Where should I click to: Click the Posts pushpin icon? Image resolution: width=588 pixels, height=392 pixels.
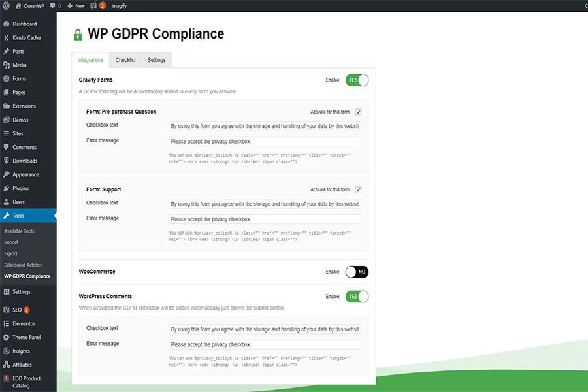(7, 51)
